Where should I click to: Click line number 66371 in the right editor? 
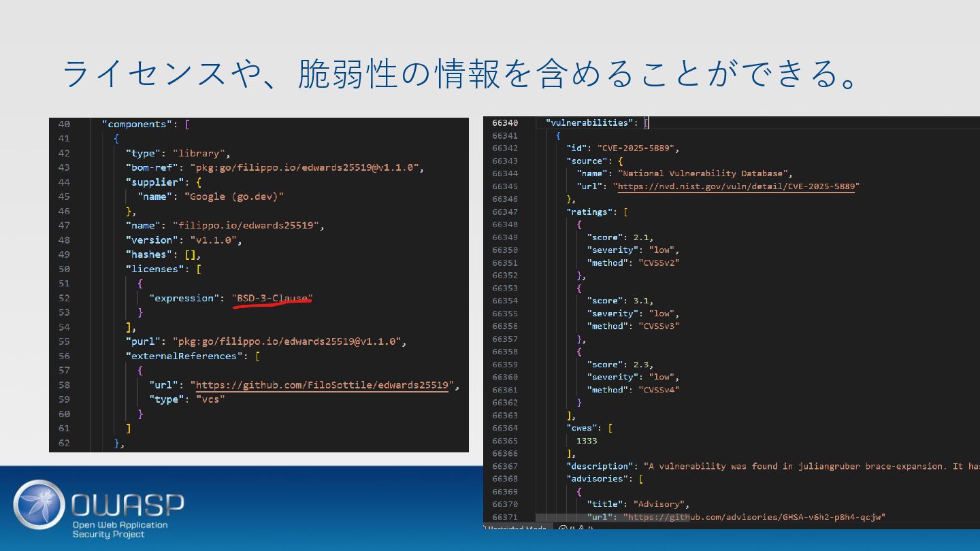click(x=505, y=517)
